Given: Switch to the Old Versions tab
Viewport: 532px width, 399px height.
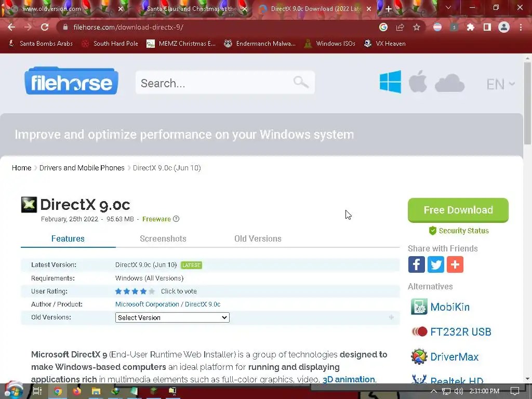Looking at the screenshot, I should (x=258, y=238).
